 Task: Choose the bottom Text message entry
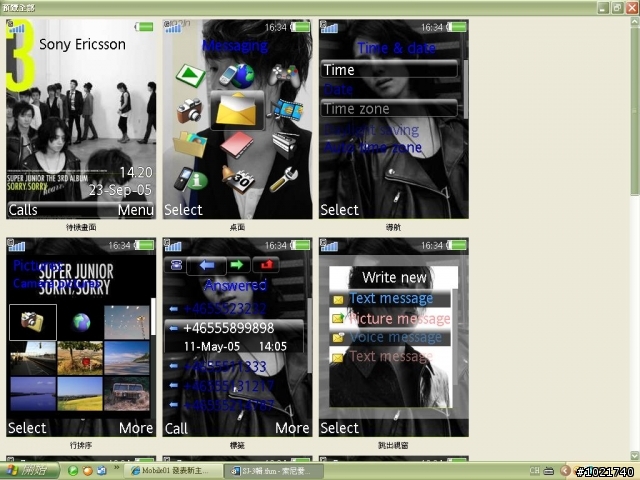coord(390,357)
